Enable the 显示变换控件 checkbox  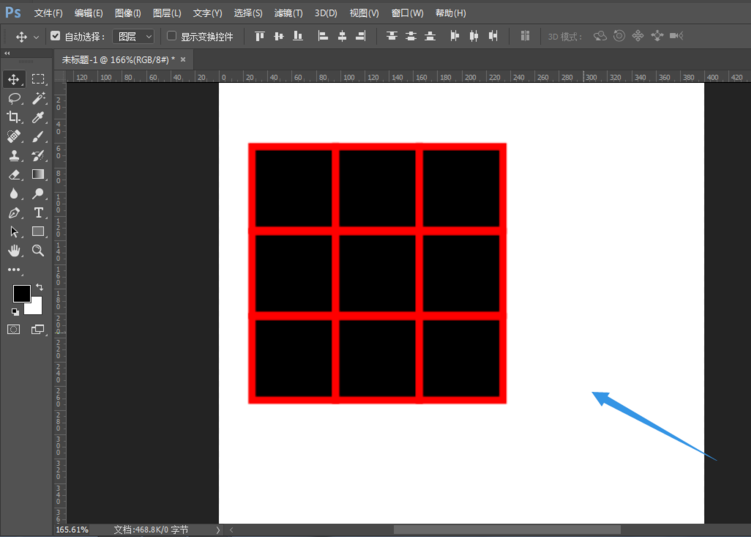pyautogui.click(x=171, y=36)
